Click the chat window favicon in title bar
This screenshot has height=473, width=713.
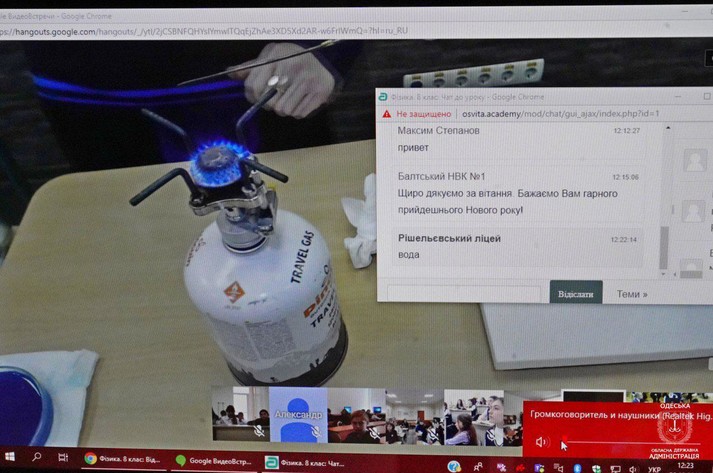(384, 96)
